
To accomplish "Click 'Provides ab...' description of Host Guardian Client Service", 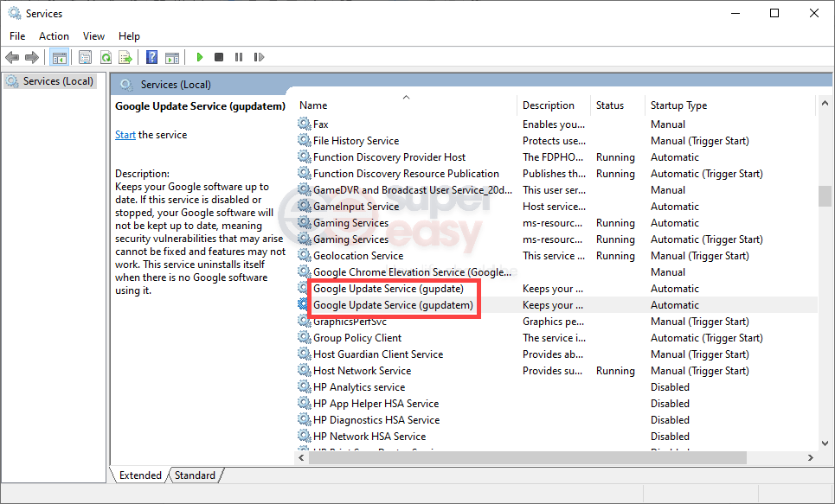I will pos(553,354).
